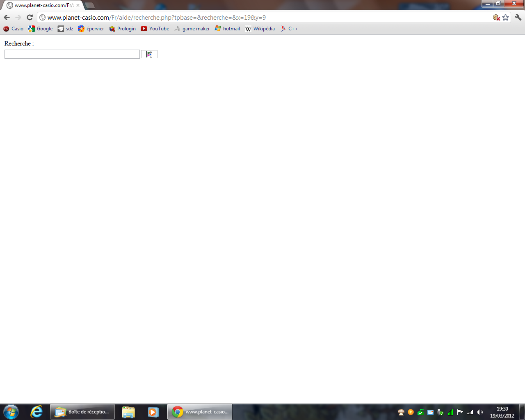Open Action Center flag icon
This screenshot has height=420, width=525.
click(460, 412)
